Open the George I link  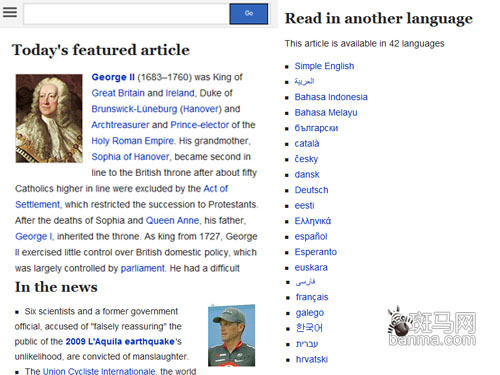click(34, 236)
